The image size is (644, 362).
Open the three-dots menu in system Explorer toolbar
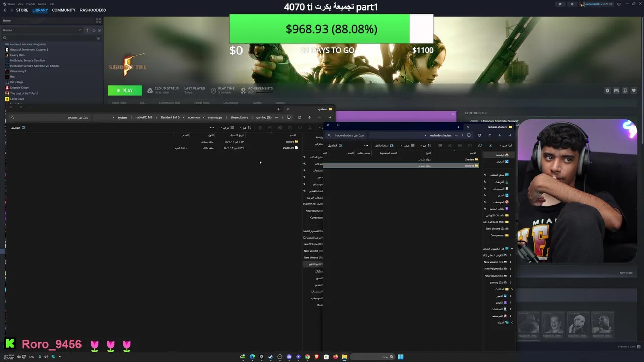coord(212,127)
